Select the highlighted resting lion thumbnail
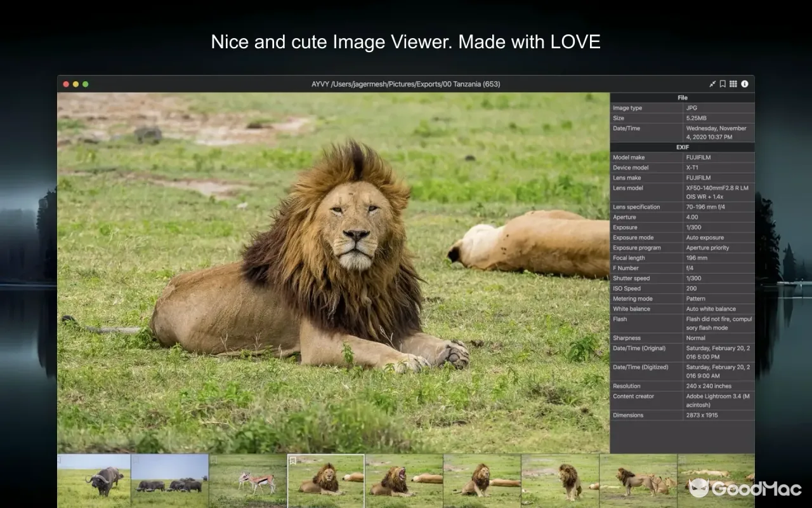Viewport: 812px width, 508px height. (326, 481)
